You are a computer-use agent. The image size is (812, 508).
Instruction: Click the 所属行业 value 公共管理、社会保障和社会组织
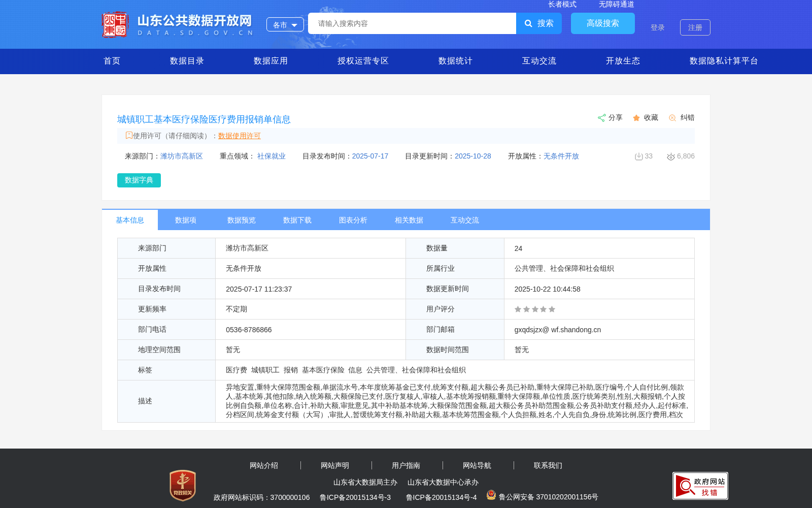pyautogui.click(x=564, y=269)
